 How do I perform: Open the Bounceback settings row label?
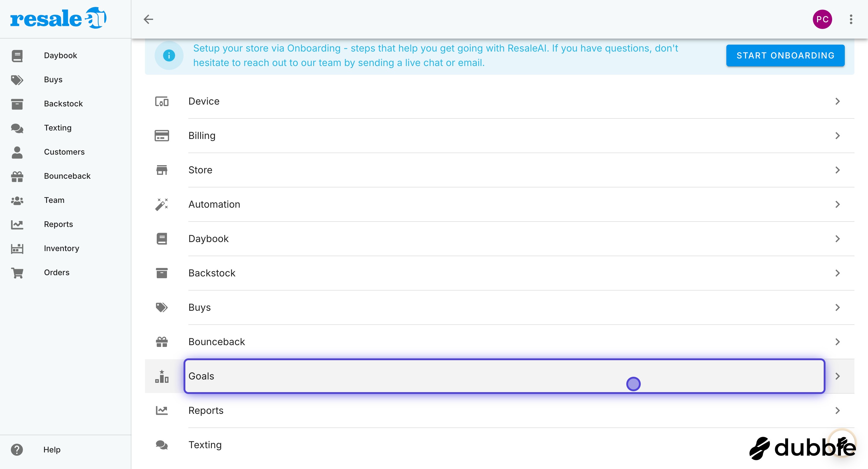pos(217,342)
